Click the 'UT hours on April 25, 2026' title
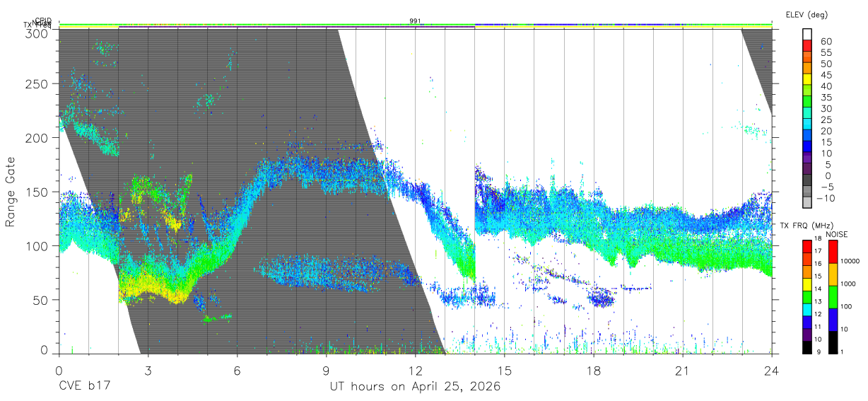868x401 pixels. [x=415, y=387]
